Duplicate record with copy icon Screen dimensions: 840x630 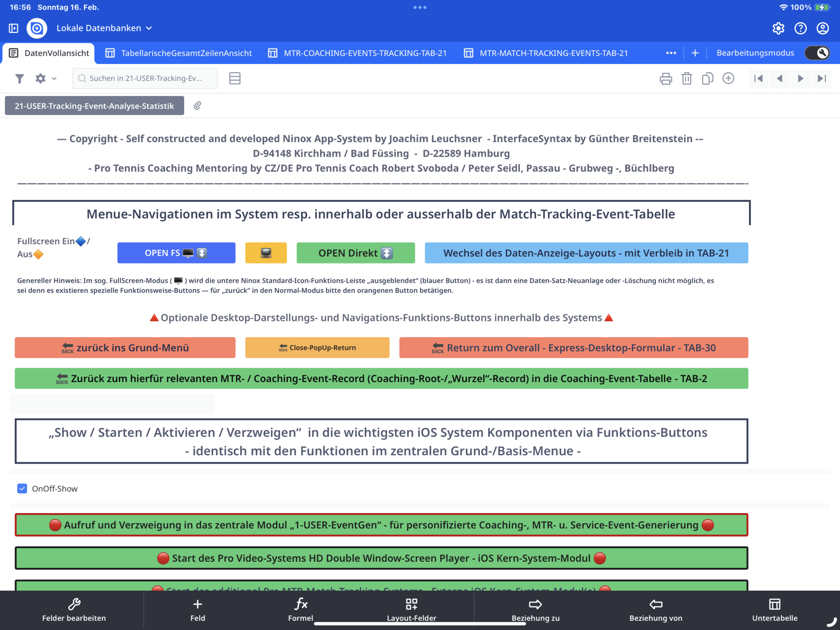[x=707, y=78]
